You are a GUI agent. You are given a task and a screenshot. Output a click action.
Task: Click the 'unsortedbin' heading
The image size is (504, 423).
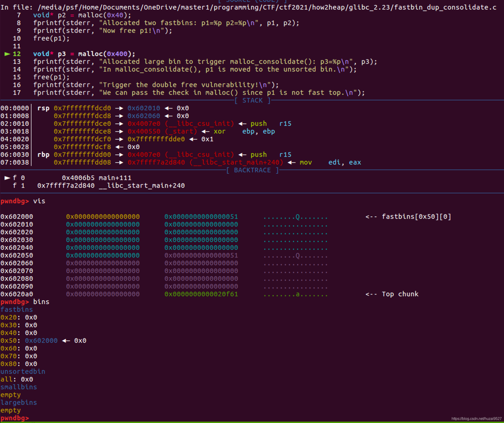[x=23, y=372]
